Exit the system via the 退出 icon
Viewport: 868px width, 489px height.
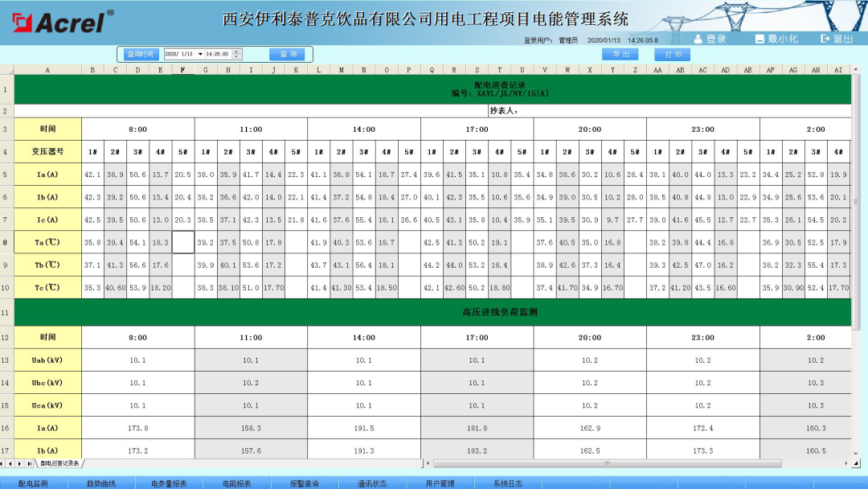point(836,39)
